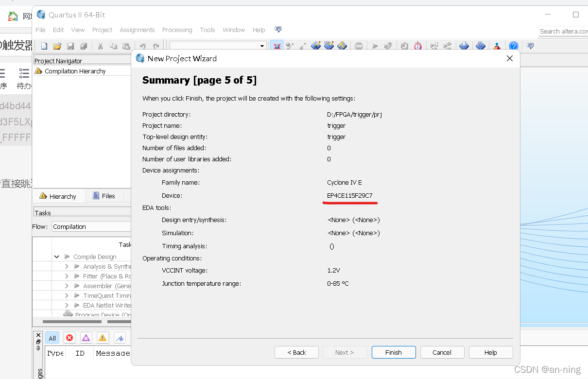
Task: Open the Window menu
Action: [x=234, y=30]
